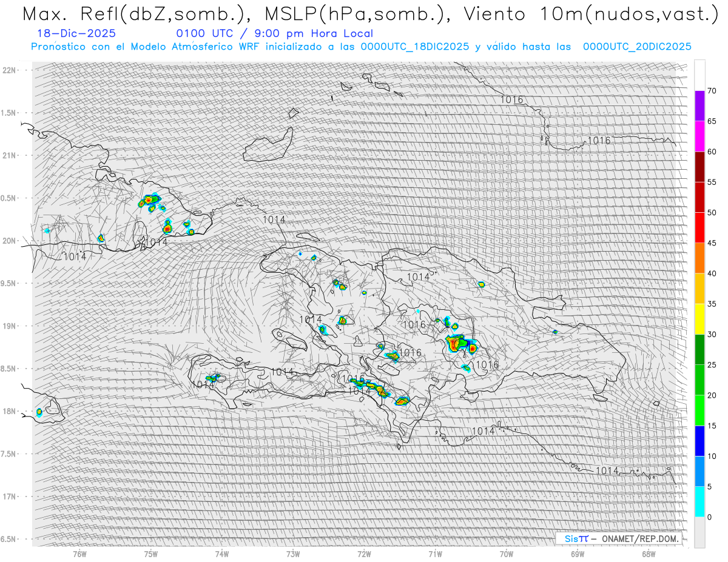Click the small radar echo near 18N west of 76W
The image size is (728, 562).
click(39, 412)
